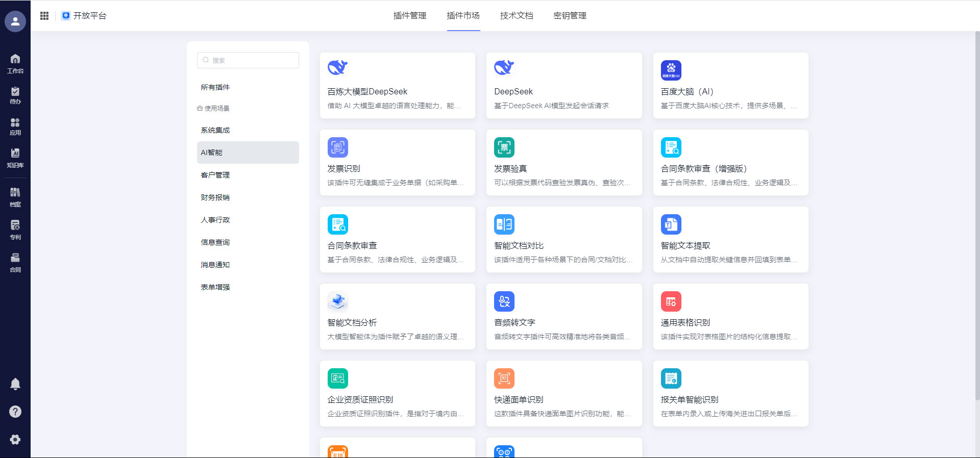Open the 百炼大模型DeepSeek plugin card

tap(397, 86)
